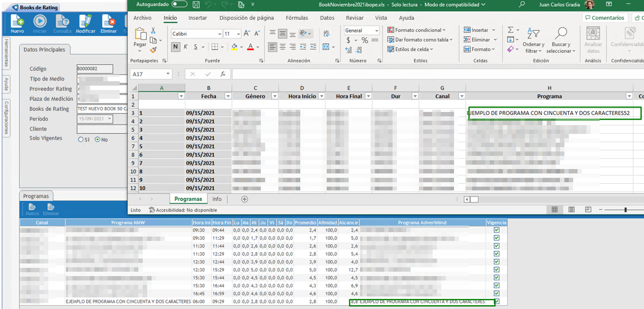644x309 pixels.
Task: Click Dar formato como tabla button
Action: tap(420, 40)
